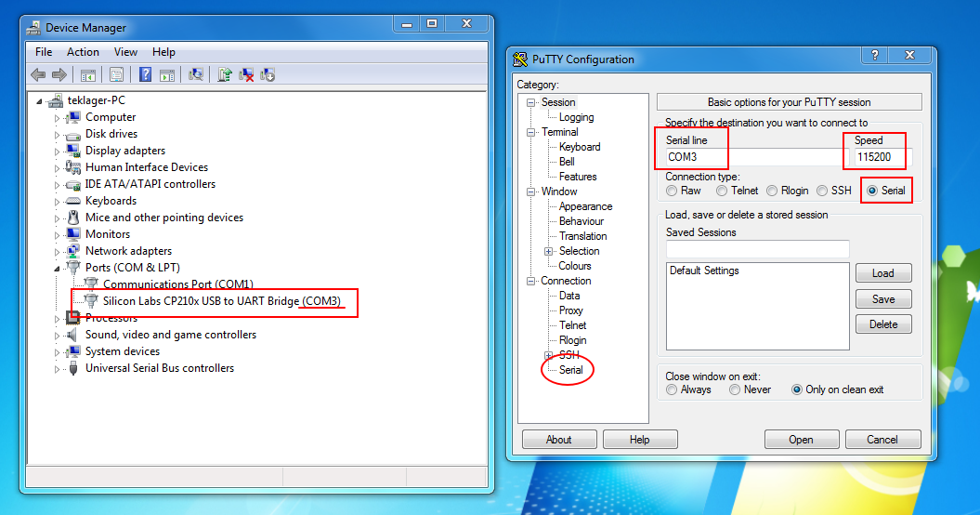The width and height of the screenshot is (980, 515).
Task: Collapse the Terminal node in PuTTY category tree
Action: click(x=530, y=133)
